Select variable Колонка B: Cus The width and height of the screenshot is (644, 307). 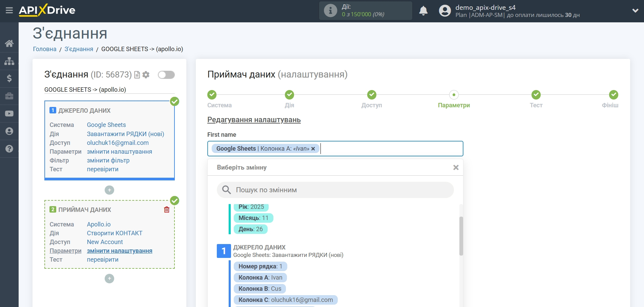[259, 289]
